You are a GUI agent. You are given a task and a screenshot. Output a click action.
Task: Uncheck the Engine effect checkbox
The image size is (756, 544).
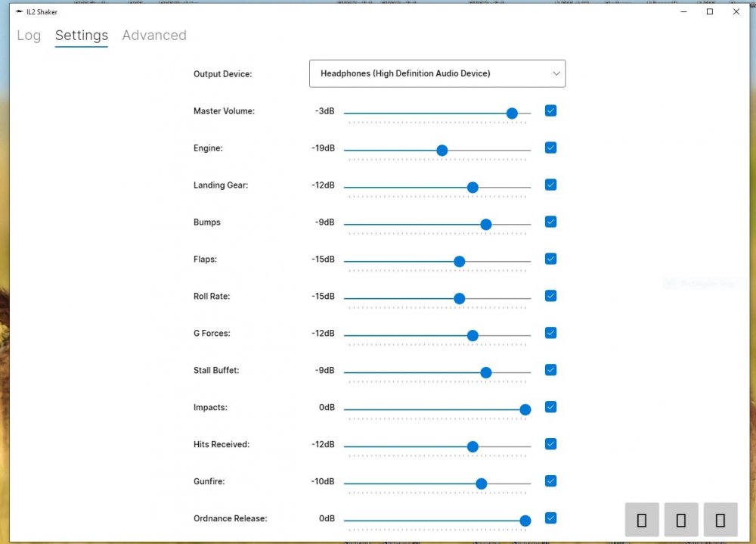550,148
